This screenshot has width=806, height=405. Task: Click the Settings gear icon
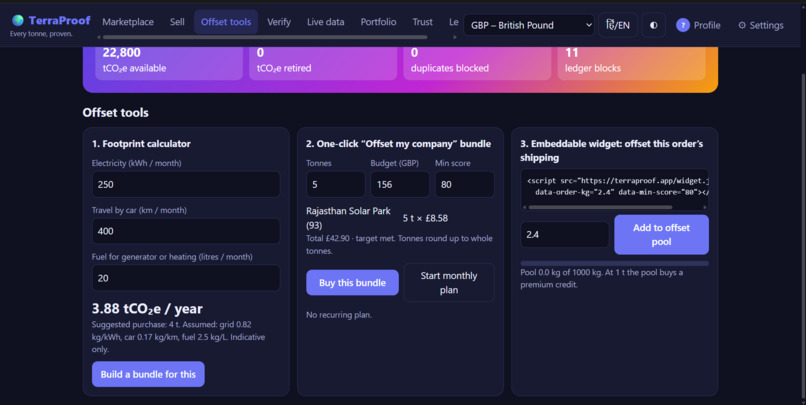click(x=742, y=25)
